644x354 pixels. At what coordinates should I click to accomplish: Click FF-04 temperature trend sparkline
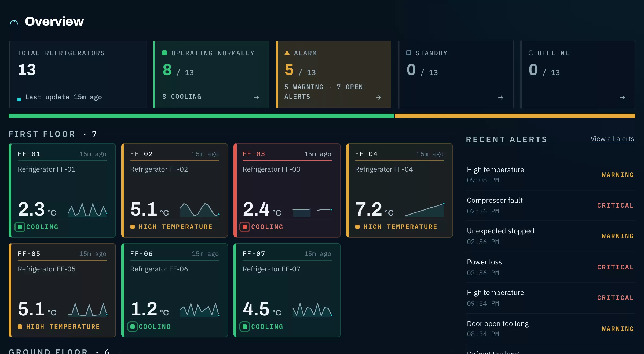(425, 210)
